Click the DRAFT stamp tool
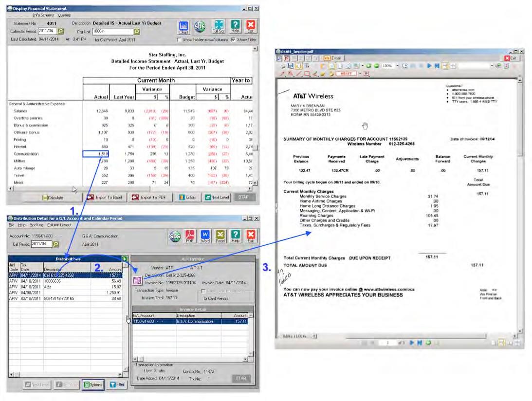The width and height of the screenshot is (532, 401). [346, 73]
